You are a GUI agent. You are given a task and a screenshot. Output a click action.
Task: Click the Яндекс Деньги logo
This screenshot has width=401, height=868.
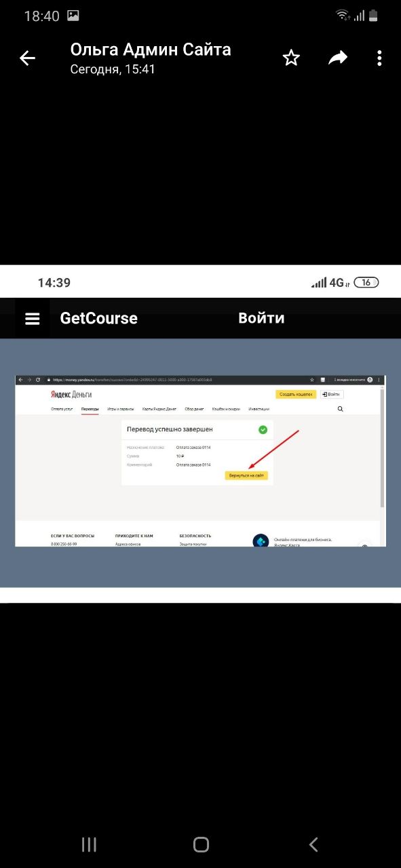click(71, 395)
